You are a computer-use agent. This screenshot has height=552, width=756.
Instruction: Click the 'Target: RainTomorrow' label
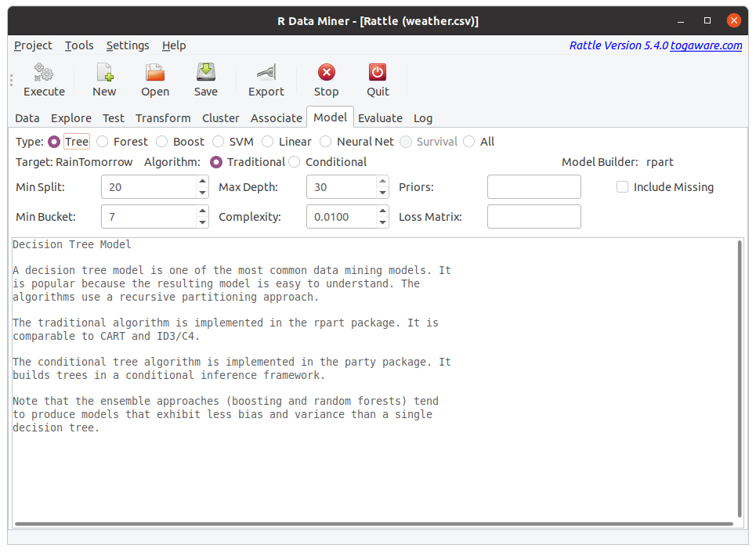pos(74,162)
